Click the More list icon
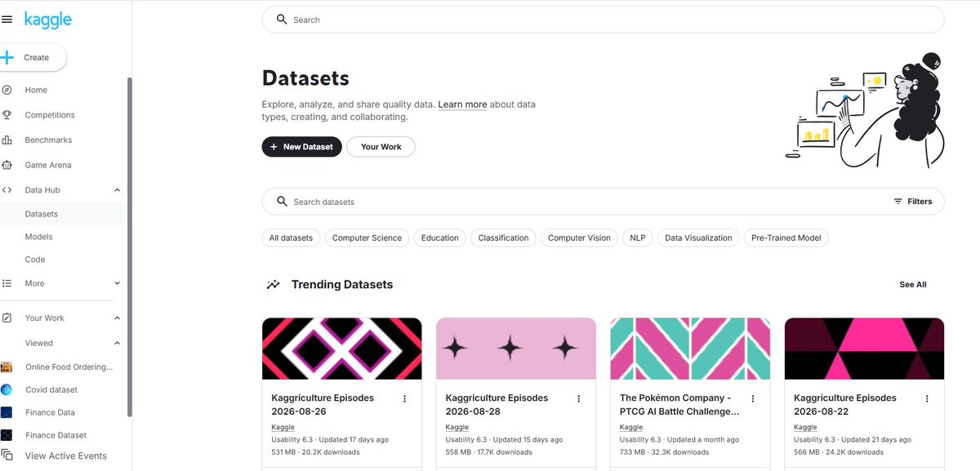Viewport: 980px width, 471px height. 7,283
